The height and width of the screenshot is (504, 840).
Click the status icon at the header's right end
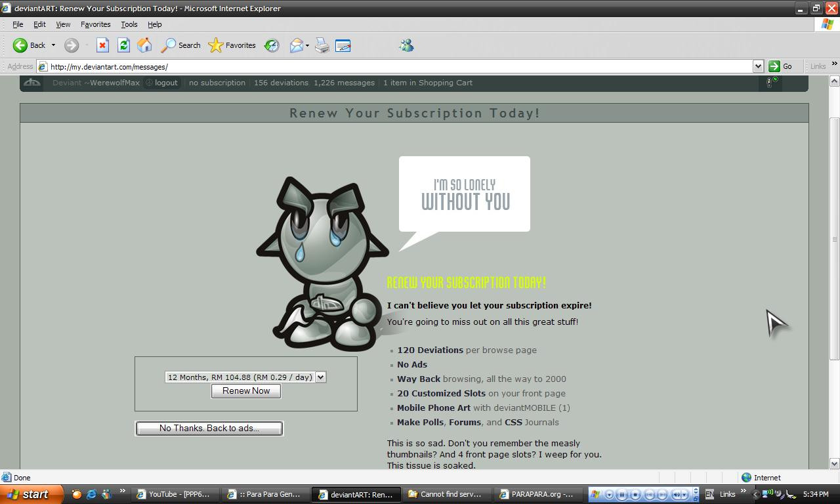click(x=772, y=83)
